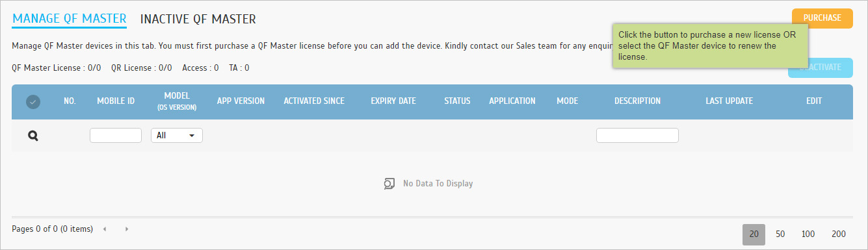Screen dimensions: 868x250
Task: Select the Manage QF Master tab
Action: (70, 19)
